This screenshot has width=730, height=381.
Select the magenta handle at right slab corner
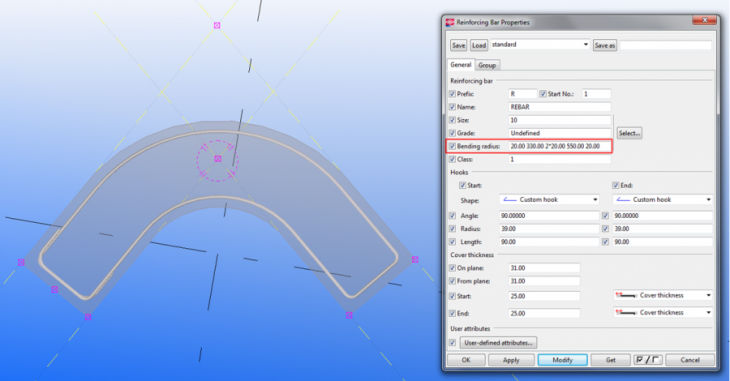[415, 259]
